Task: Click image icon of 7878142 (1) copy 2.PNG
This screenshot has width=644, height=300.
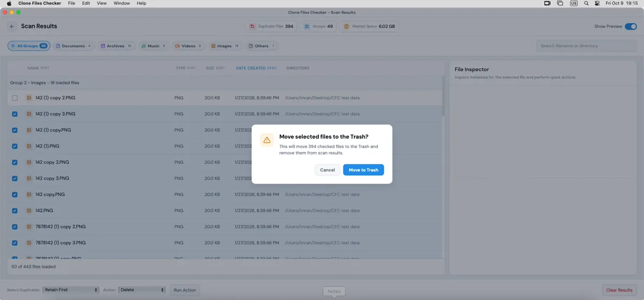Action: pyautogui.click(x=29, y=227)
